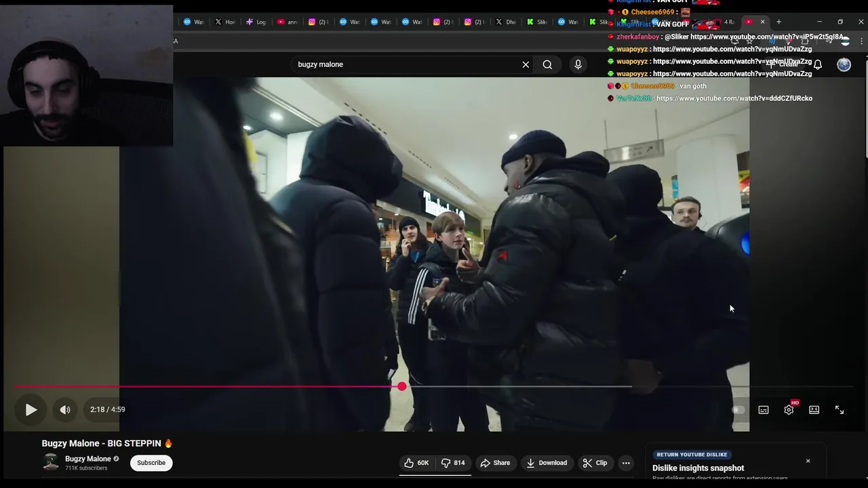Image resolution: width=868 pixels, height=488 pixels.
Task: Download the video
Action: click(x=547, y=463)
